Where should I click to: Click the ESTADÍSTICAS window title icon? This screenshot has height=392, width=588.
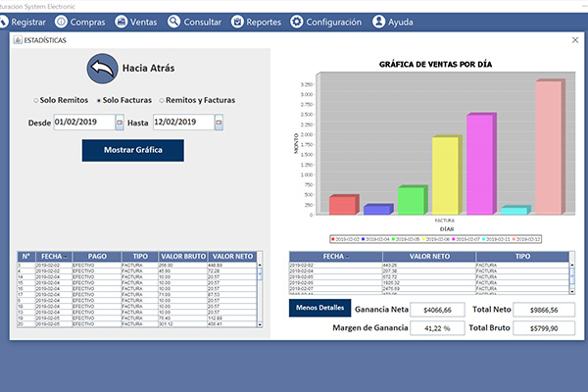tap(15, 40)
